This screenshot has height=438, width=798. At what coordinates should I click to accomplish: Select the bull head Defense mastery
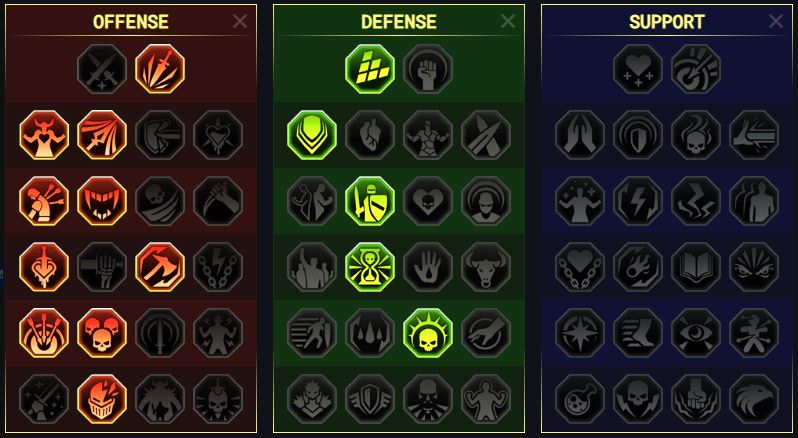pos(486,267)
